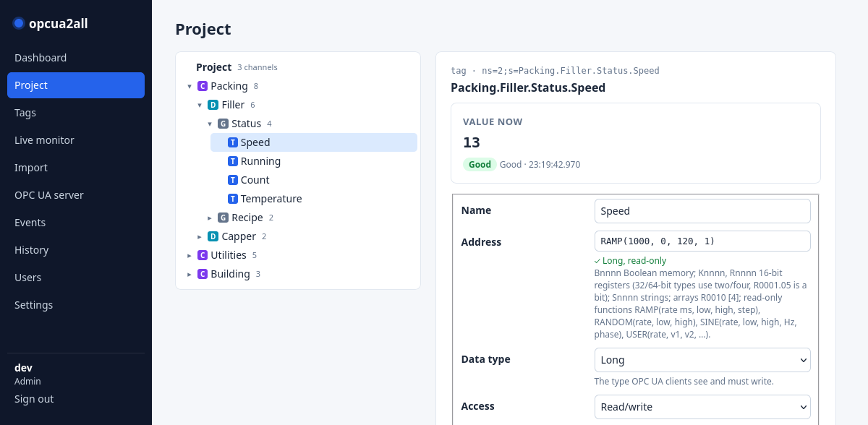Click the T icon beside Count

click(233, 180)
